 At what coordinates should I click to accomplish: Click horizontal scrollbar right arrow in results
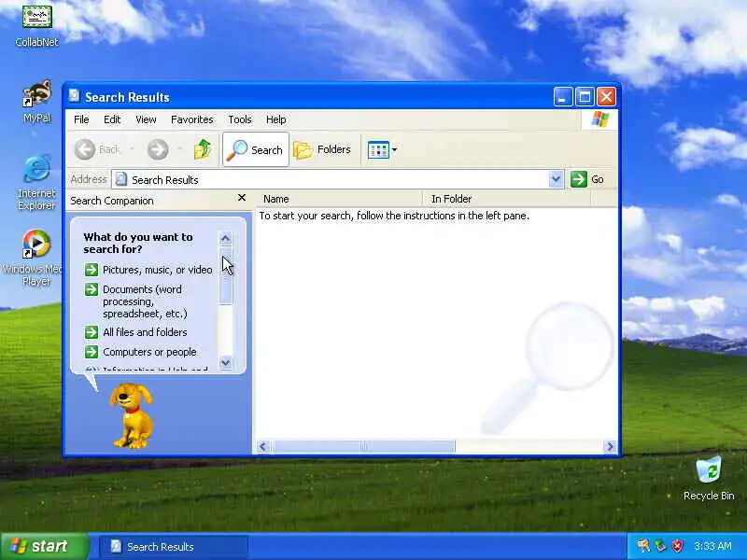coord(611,447)
